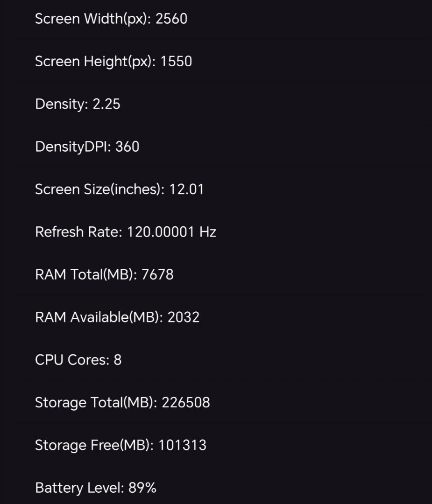Tap the screen height value 1550

[x=176, y=62]
